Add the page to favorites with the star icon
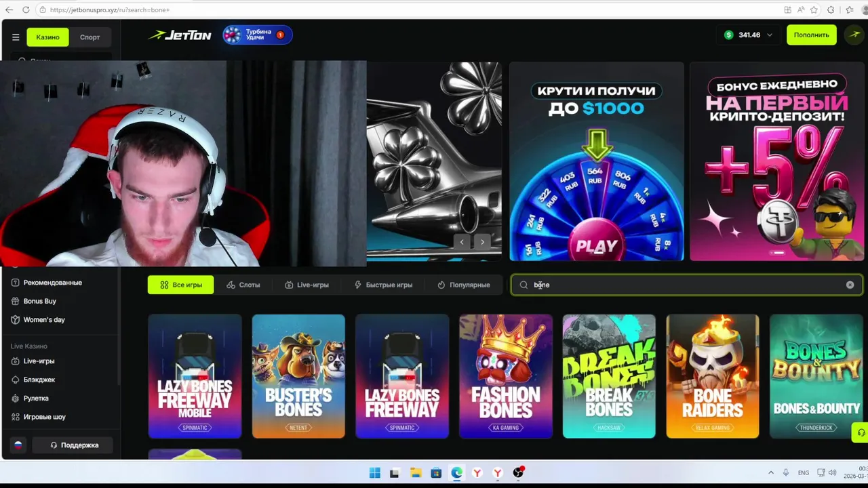 click(814, 9)
